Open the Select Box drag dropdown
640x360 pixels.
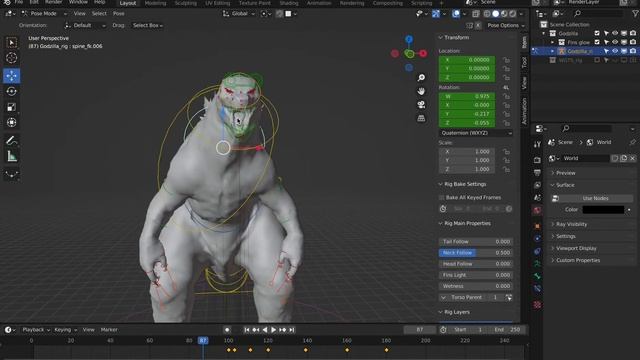pos(147,25)
